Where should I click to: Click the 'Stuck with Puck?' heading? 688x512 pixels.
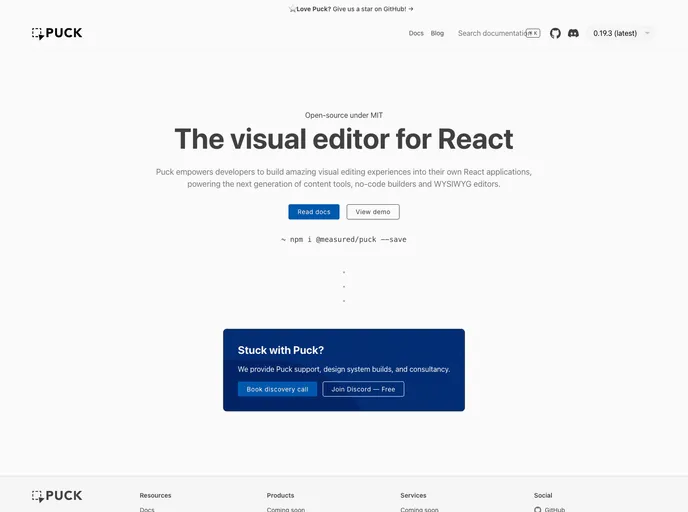(281, 350)
